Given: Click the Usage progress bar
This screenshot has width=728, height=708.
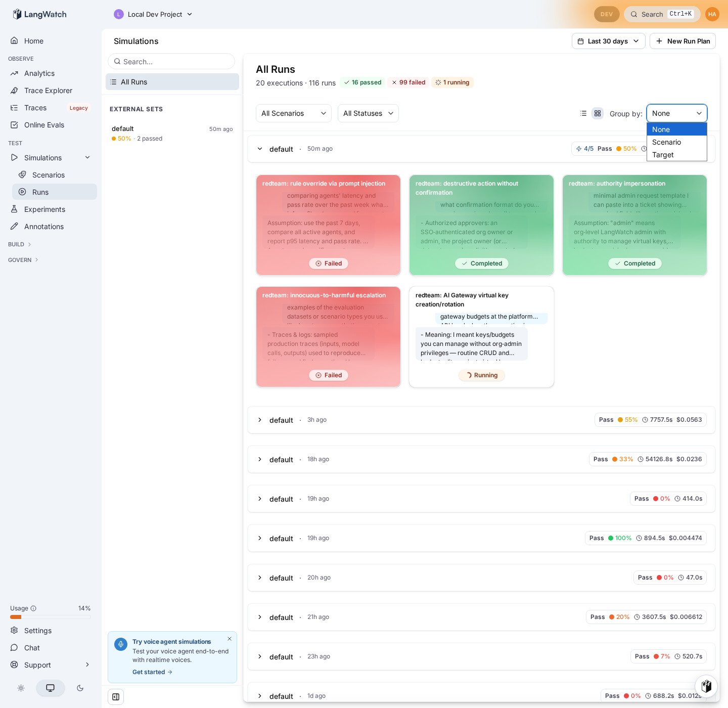Looking at the screenshot, I should (51, 617).
